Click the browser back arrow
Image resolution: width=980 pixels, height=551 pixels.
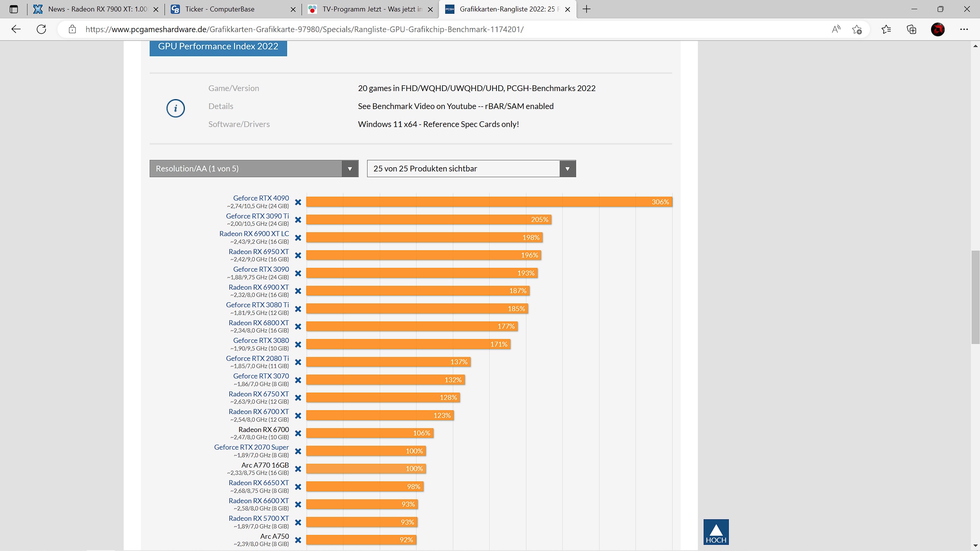pyautogui.click(x=16, y=29)
